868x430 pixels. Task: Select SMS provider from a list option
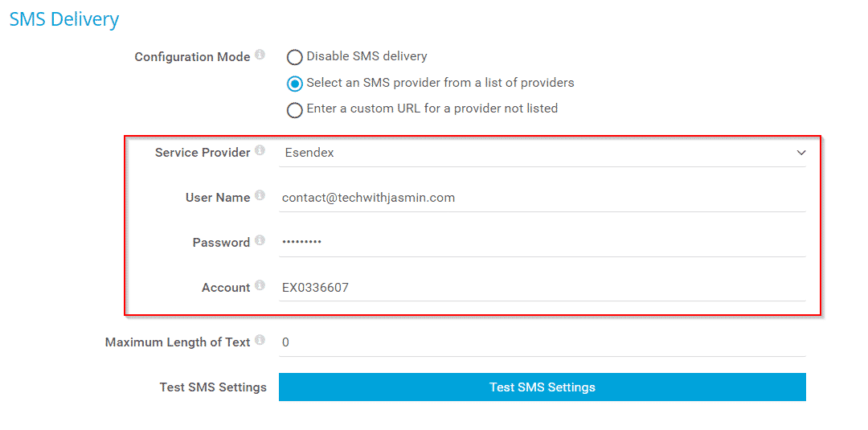coord(294,84)
